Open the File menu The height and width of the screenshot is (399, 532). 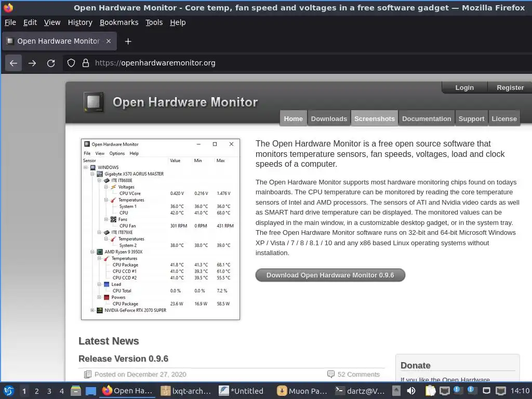10,22
